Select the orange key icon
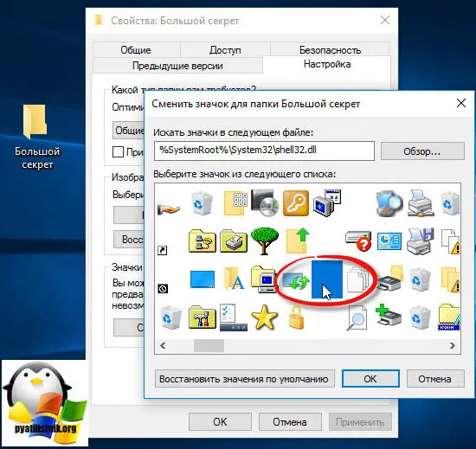Image resolution: width=476 pixels, height=449 pixels. [296, 203]
